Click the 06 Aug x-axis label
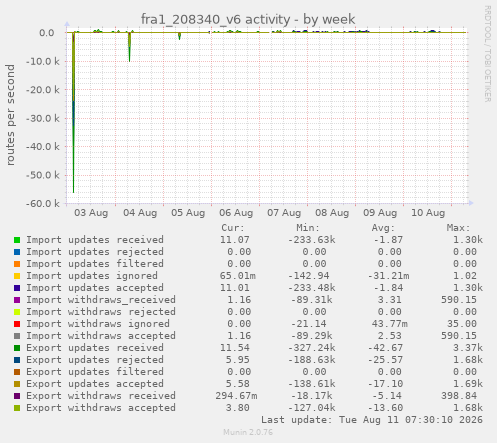 pyautogui.click(x=236, y=213)
